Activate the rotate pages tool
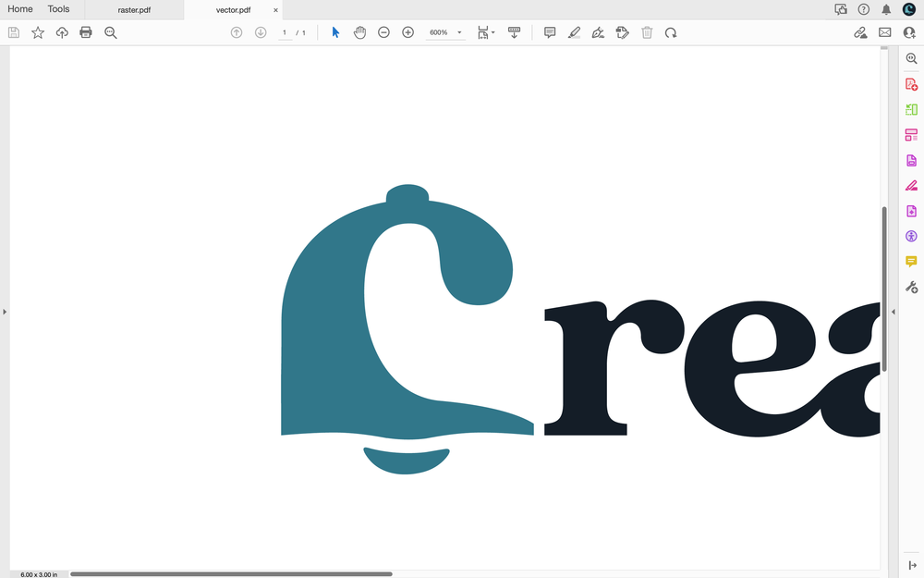Viewport: 924px width, 578px height. (x=672, y=32)
